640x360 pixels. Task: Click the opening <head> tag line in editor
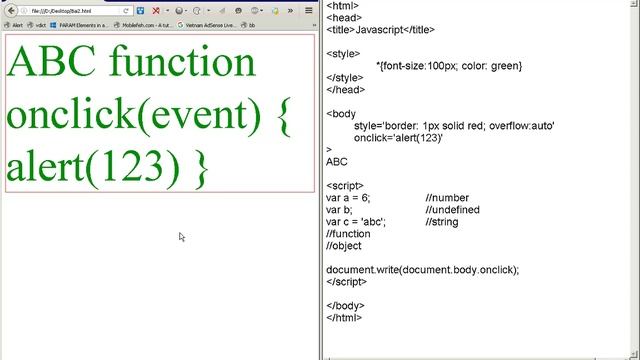point(344,18)
